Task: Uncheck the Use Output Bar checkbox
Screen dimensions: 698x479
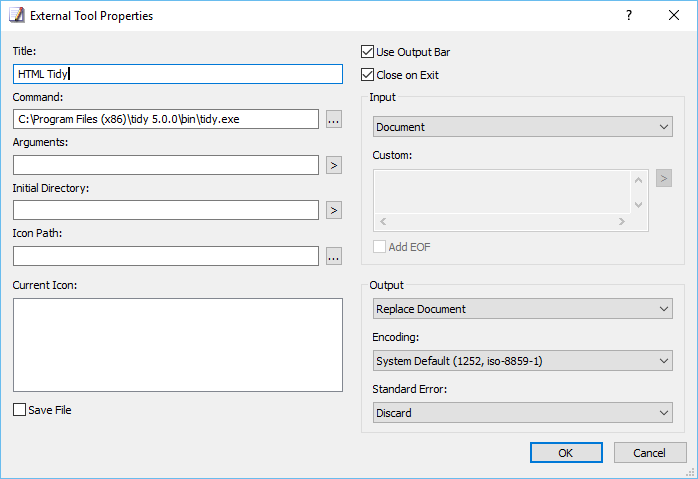Action: [x=367, y=52]
